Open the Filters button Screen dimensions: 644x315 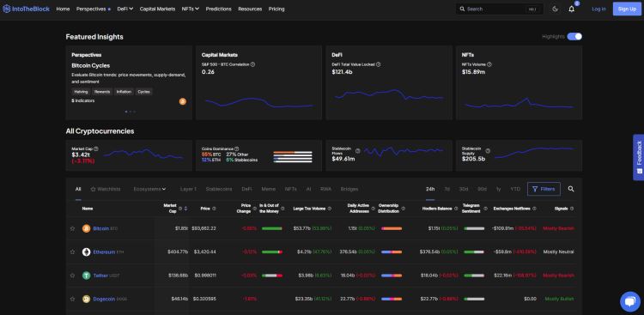[x=544, y=189]
